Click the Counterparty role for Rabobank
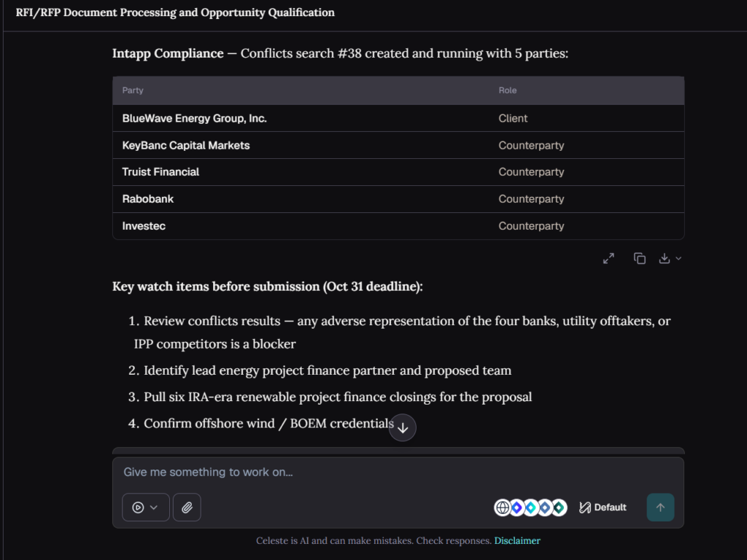Image resolution: width=747 pixels, height=560 pixels. (x=531, y=199)
